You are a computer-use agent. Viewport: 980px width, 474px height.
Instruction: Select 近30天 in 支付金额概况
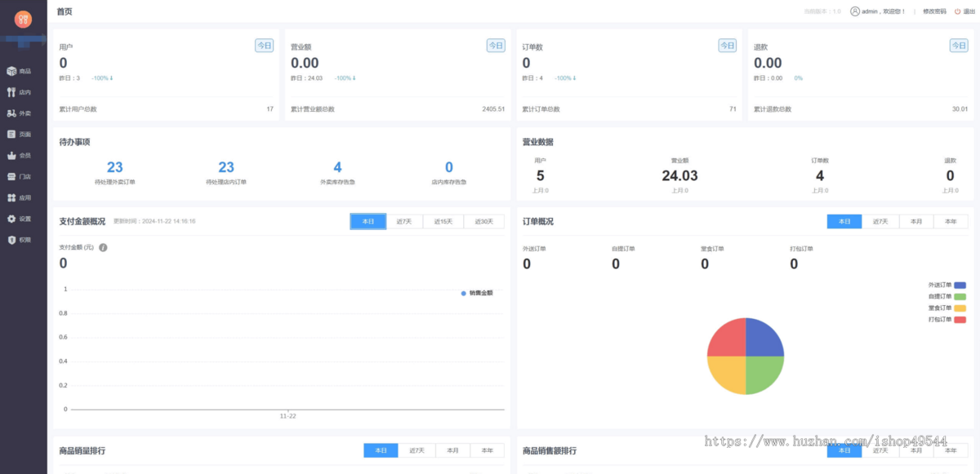[485, 221]
